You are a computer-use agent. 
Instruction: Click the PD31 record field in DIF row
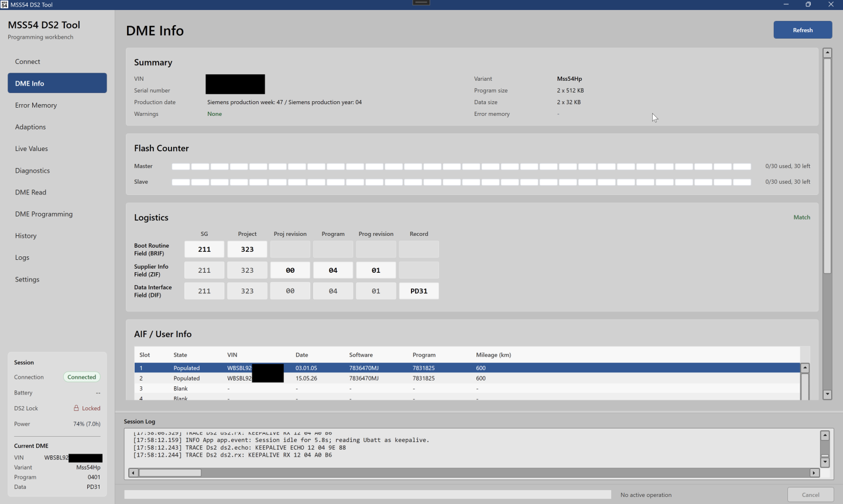419,291
